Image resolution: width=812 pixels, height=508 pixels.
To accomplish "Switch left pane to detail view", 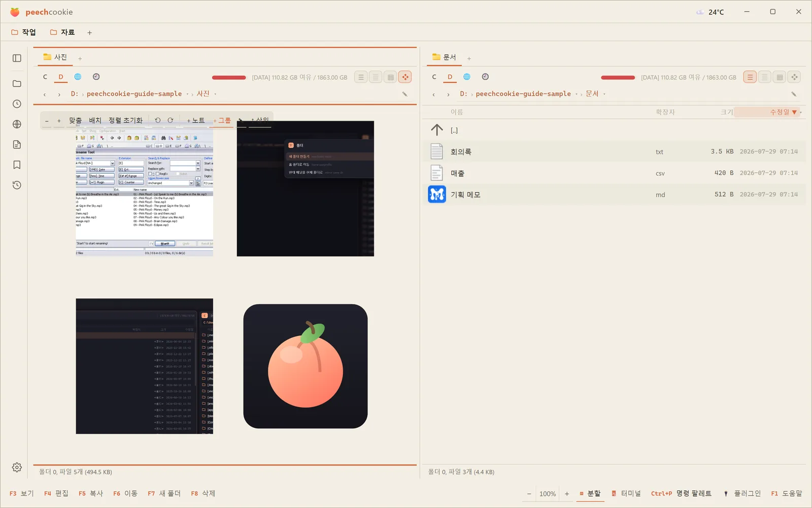I will pyautogui.click(x=376, y=77).
